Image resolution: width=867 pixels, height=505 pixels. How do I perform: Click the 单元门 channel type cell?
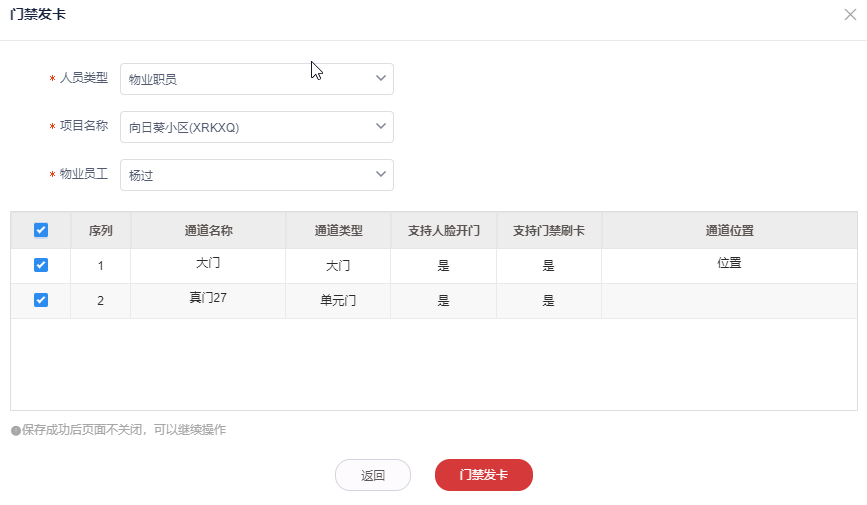(338, 300)
